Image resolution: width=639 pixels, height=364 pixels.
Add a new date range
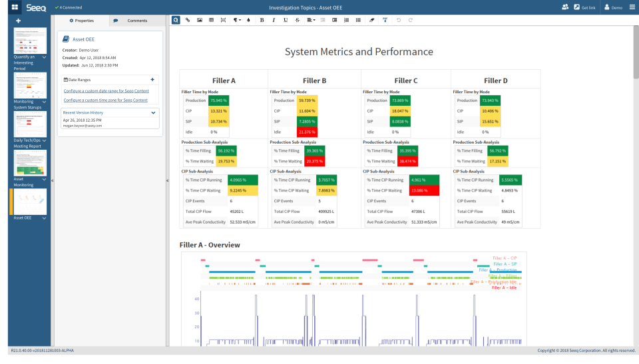pos(152,79)
